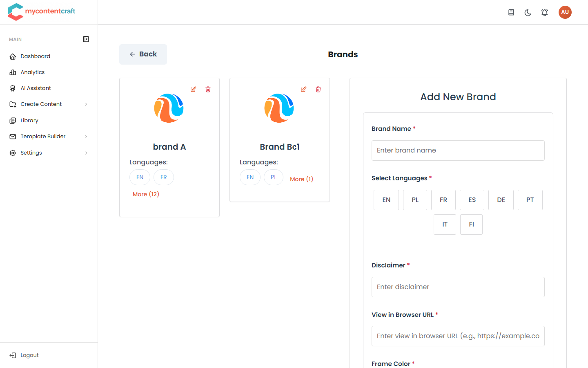Image resolution: width=588 pixels, height=368 pixels.
Task: Focus the Disclaimer input field
Action: (458, 287)
